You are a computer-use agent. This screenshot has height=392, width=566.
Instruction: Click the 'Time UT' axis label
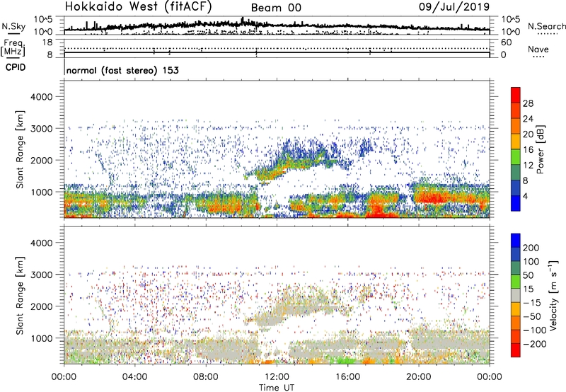pyautogui.click(x=277, y=387)
